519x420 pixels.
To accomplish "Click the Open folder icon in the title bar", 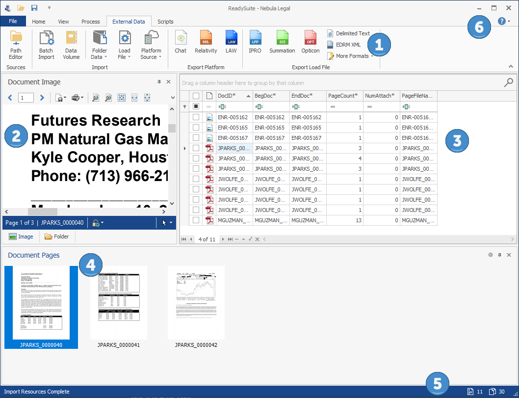I will point(21,8).
